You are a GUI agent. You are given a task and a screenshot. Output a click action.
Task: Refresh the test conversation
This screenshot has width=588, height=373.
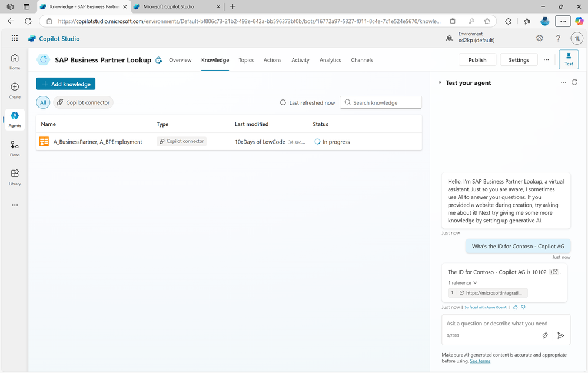(x=574, y=82)
